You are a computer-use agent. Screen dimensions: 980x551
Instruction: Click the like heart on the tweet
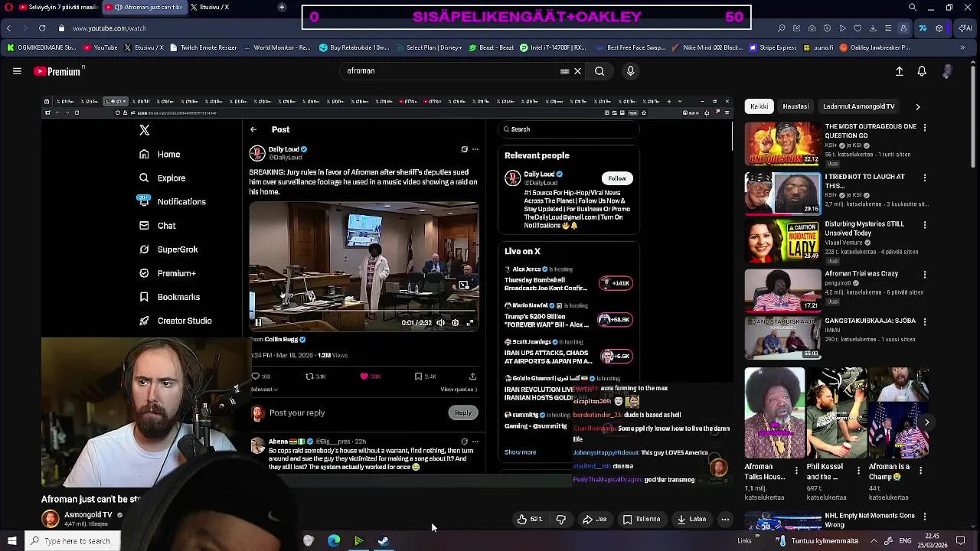[364, 377]
